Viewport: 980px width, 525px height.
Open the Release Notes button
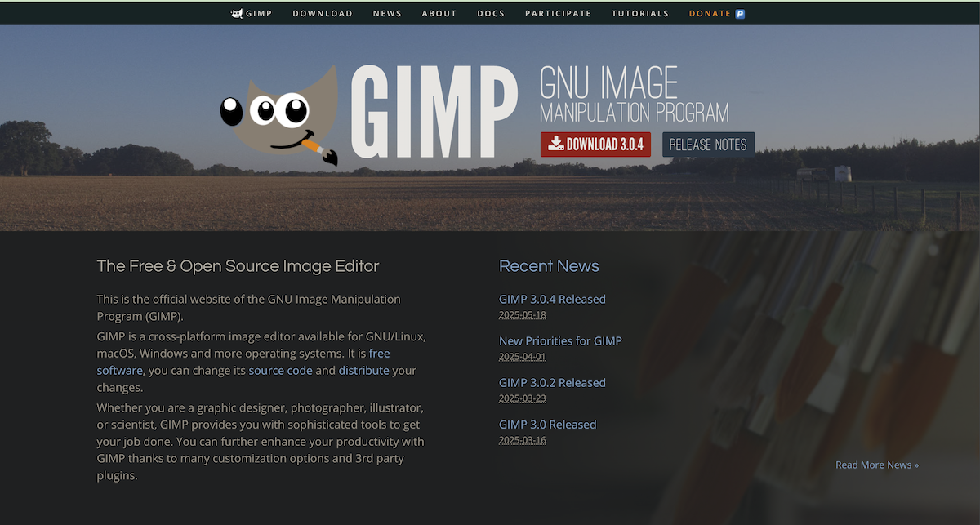coord(708,145)
